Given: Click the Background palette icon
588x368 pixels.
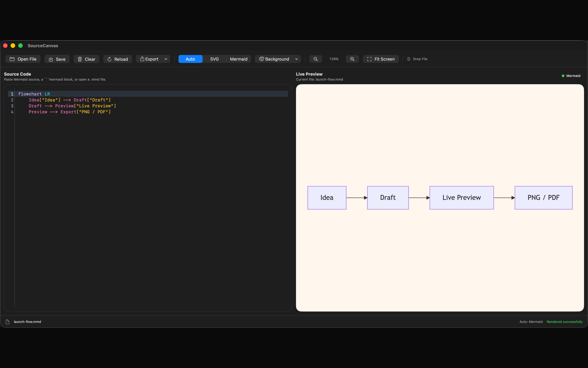Looking at the screenshot, I should (262, 59).
